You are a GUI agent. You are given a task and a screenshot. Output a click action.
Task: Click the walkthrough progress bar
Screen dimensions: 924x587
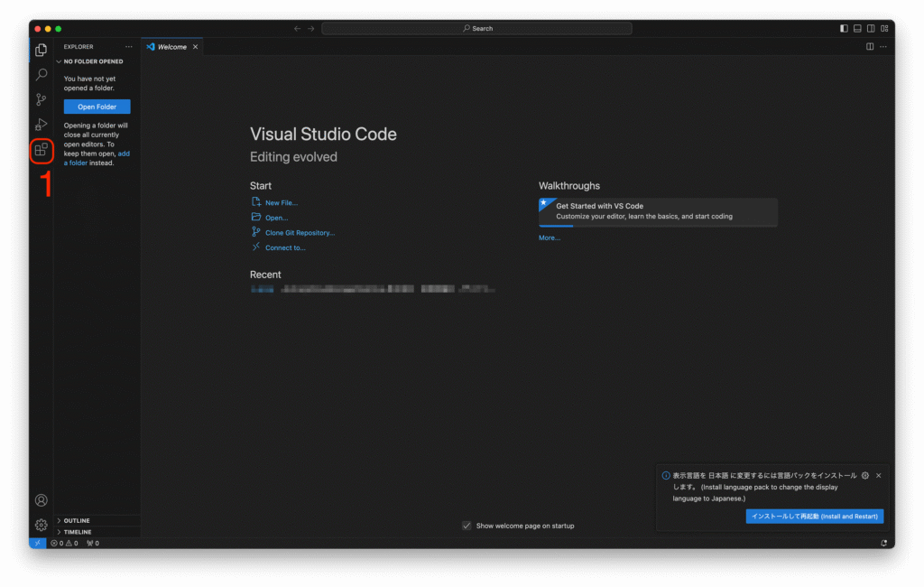658,226
